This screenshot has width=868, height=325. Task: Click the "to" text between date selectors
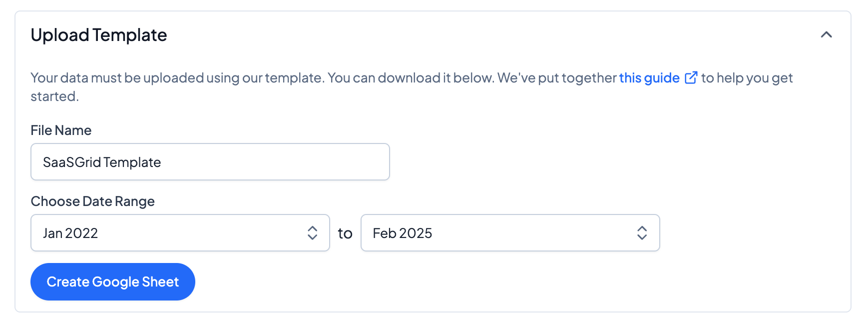345,233
